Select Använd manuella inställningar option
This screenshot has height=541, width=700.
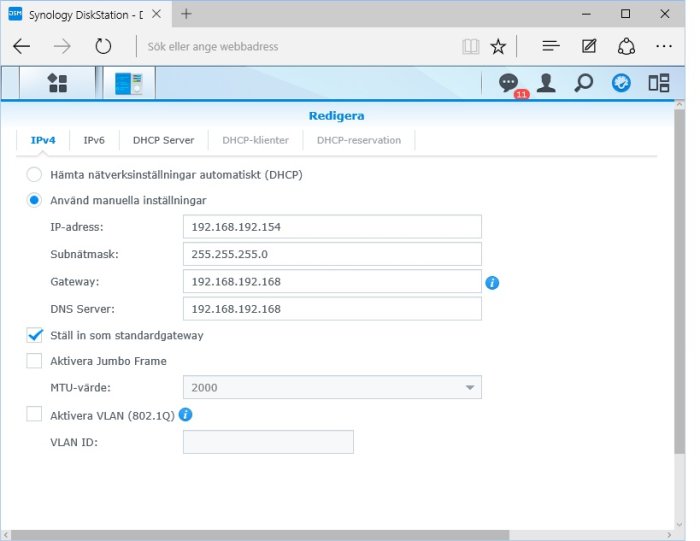point(34,200)
